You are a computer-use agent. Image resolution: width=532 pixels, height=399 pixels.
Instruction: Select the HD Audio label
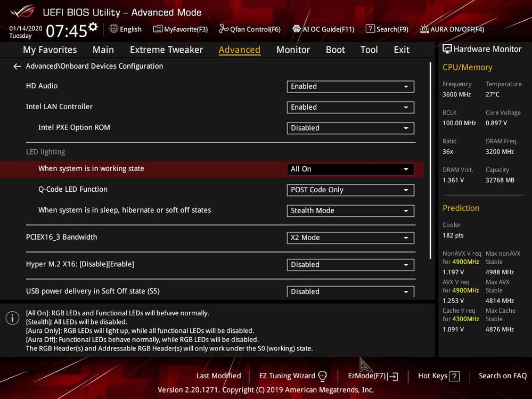pos(42,86)
